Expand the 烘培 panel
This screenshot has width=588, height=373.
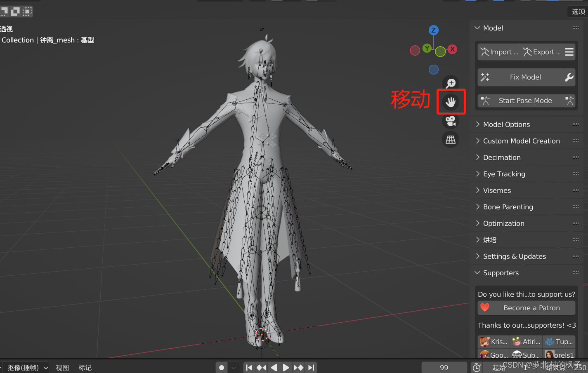[478, 240]
